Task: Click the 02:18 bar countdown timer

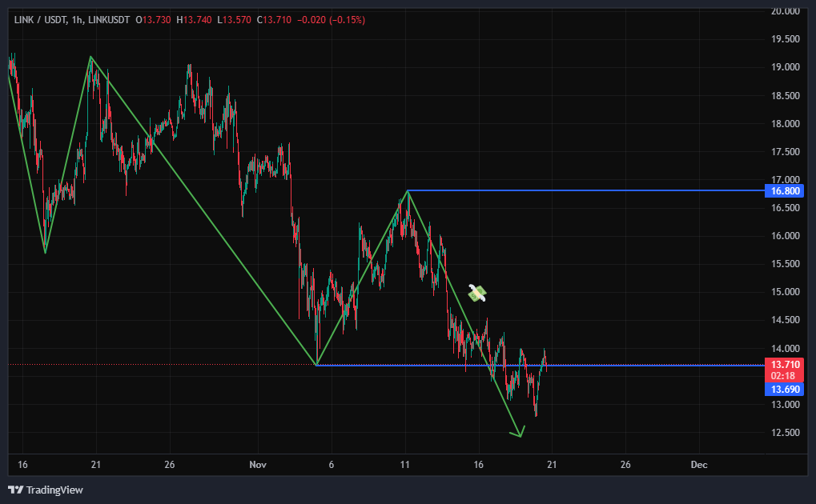Action: [x=784, y=376]
